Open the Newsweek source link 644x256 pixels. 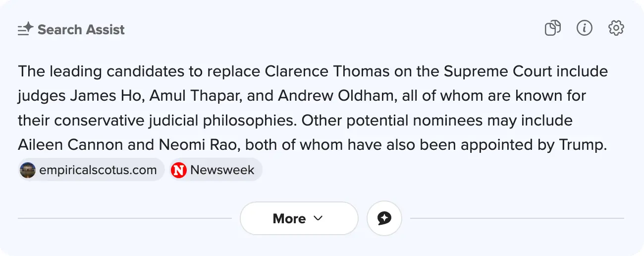(x=222, y=170)
